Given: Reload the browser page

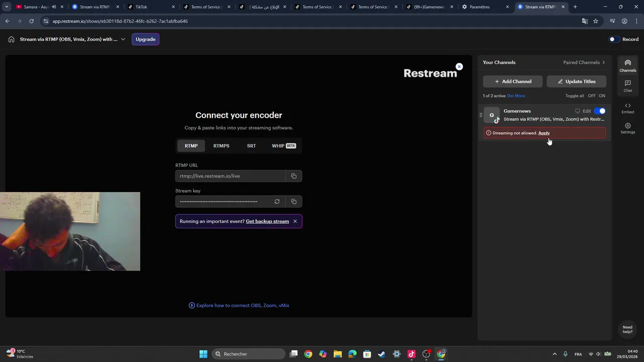Looking at the screenshot, I should 31,21.
